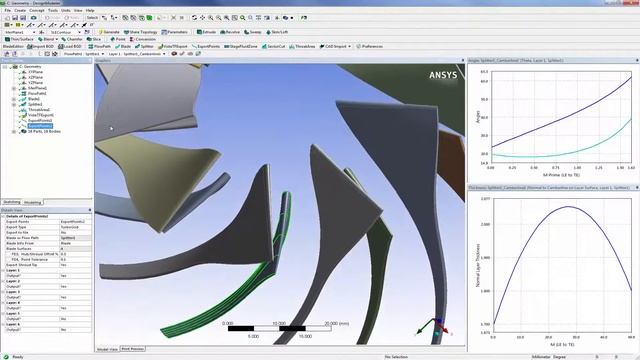The height and width of the screenshot is (360, 640).
Task: Click the Generate toolbar button
Action: [x=109, y=32]
